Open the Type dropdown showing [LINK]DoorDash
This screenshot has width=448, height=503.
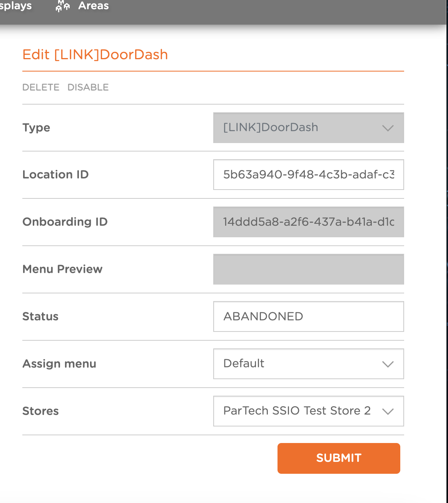pyautogui.click(x=308, y=128)
